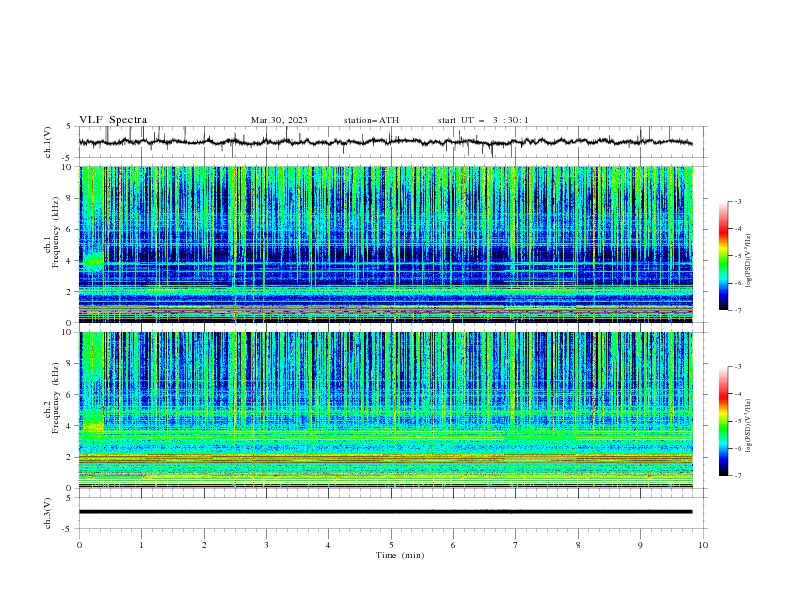Click the ch.1 spectrogram color scale bar

pos(723,256)
